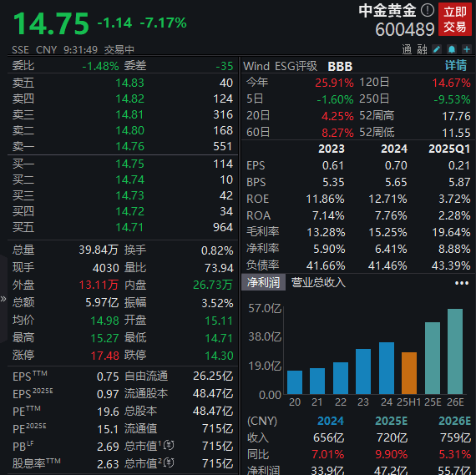Click the 立即交易 trade button

pyautogui.click(x=455, y=19)
